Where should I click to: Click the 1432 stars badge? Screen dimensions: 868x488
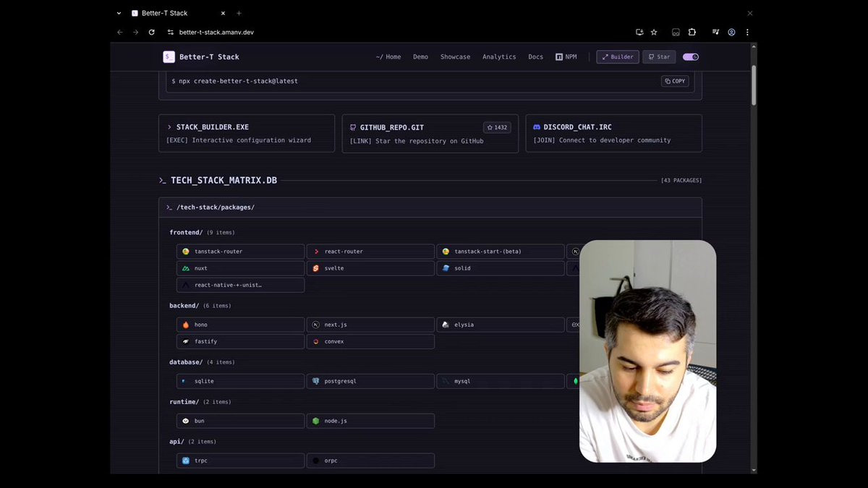pos(497,127)
